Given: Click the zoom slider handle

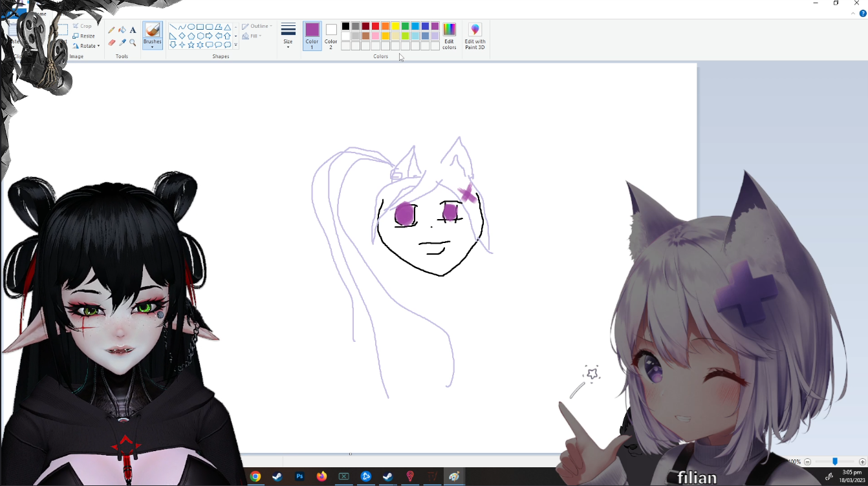Looking at the screenshot, I should coord(835,461).
